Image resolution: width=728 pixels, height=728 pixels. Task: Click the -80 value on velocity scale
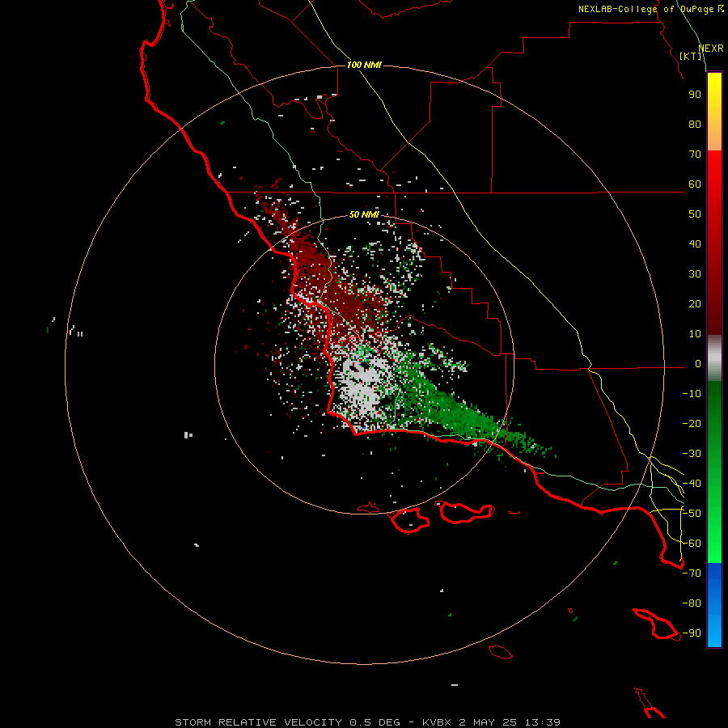point(692,603)
